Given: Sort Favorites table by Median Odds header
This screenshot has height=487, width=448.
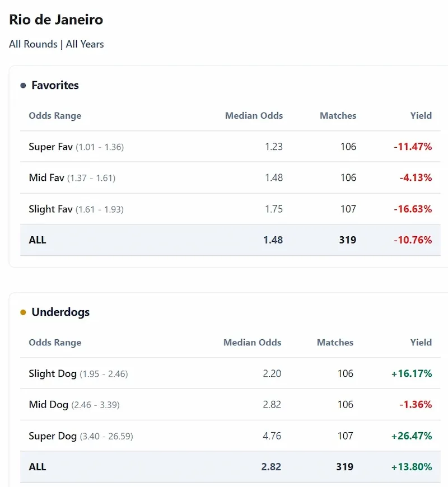Looking at the screenshot, I should click(x=254, y=116).
